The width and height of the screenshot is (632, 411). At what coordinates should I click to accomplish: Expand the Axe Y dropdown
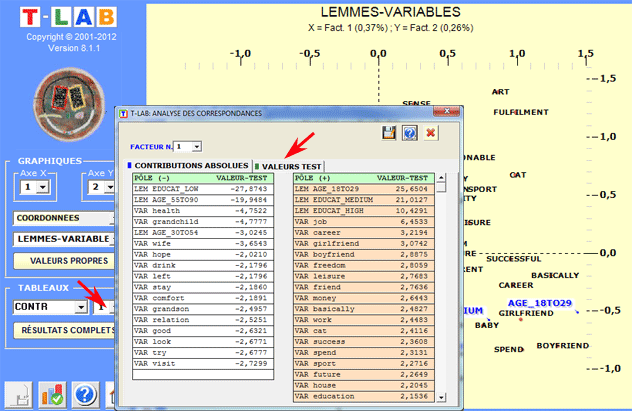109,187
